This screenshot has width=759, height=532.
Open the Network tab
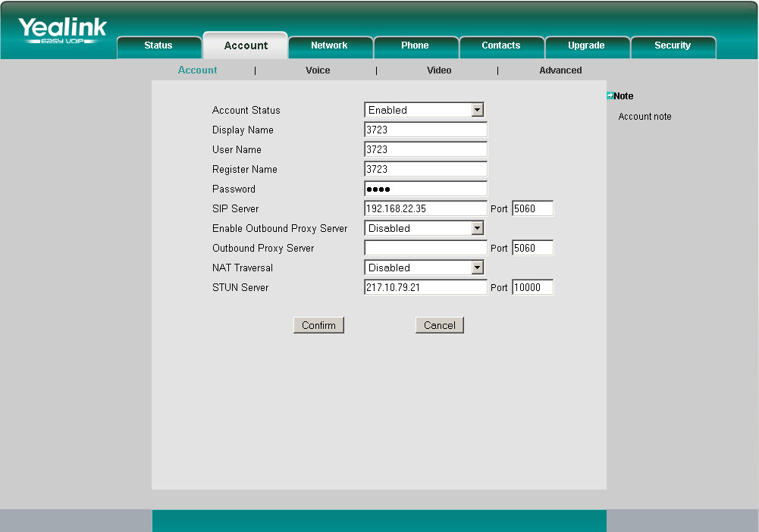[x=329, y=45]
